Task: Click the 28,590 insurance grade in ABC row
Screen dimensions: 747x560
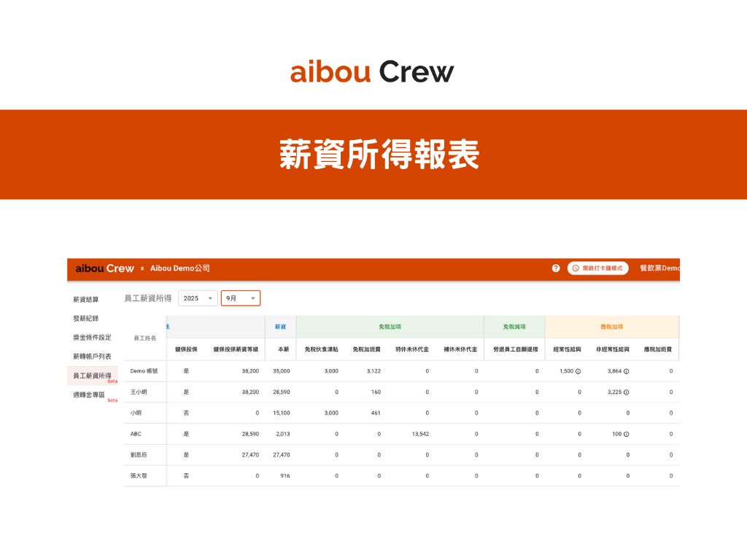Action: 251,434
